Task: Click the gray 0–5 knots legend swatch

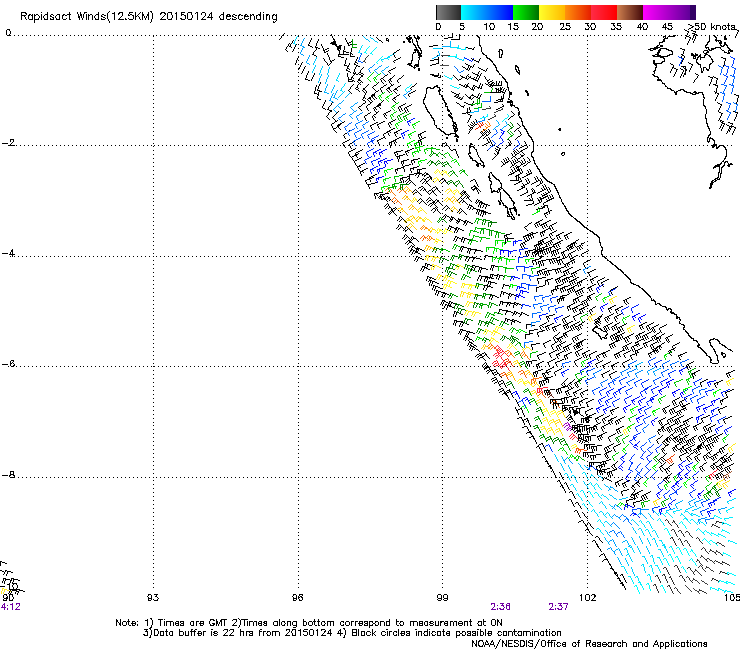Action: coord(448,12)
